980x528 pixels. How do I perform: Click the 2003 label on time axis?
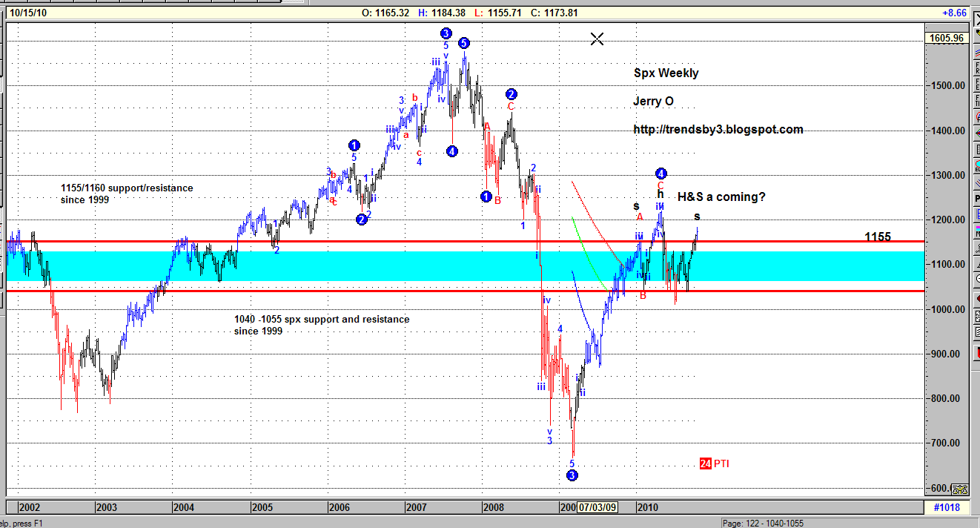coord(107,508)
